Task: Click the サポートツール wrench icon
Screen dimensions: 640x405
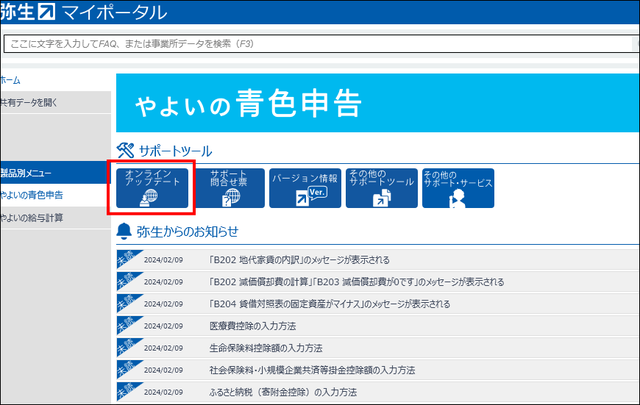Action: tap(125, 150)
